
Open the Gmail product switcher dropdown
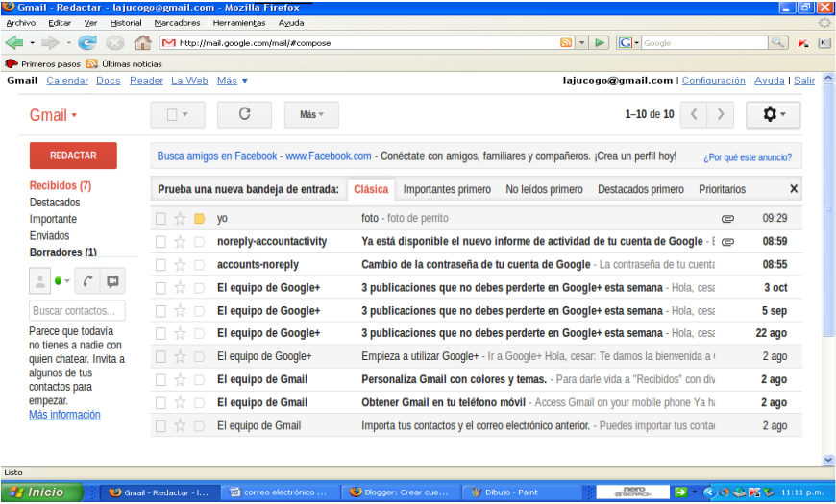tap(53, 115)
